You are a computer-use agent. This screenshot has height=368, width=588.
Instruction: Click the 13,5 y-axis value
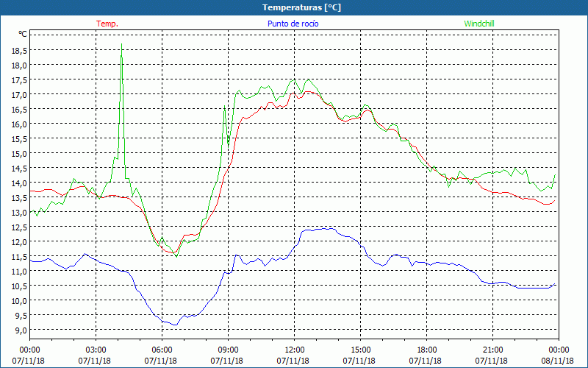19,197
